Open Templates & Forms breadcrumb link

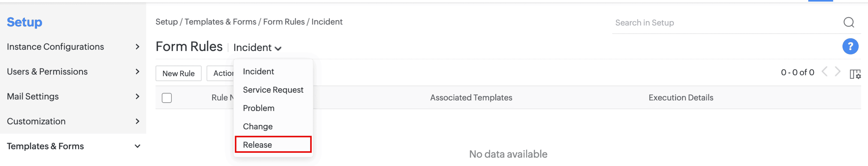pyautogui.click(x=220, y=22)
